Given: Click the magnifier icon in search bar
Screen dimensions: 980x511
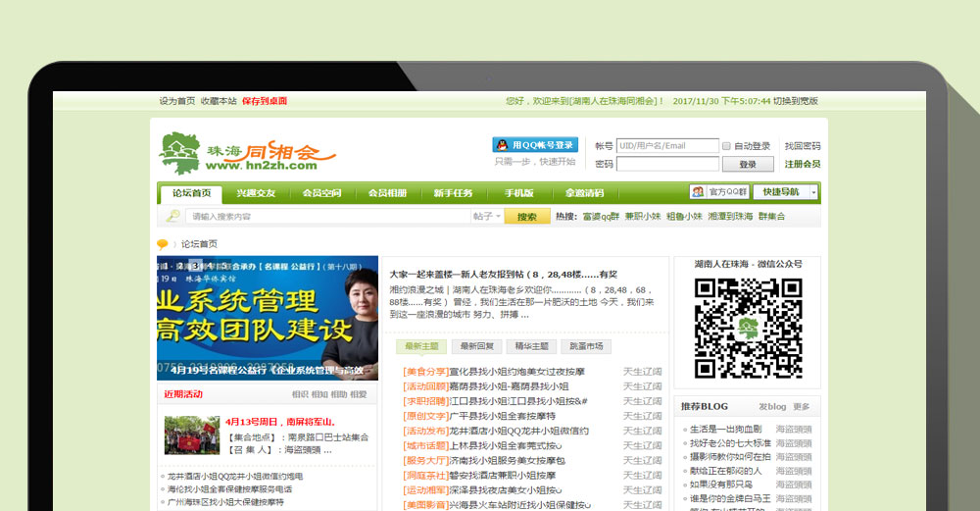Looking at the screenshot, I should click(173, 217).
